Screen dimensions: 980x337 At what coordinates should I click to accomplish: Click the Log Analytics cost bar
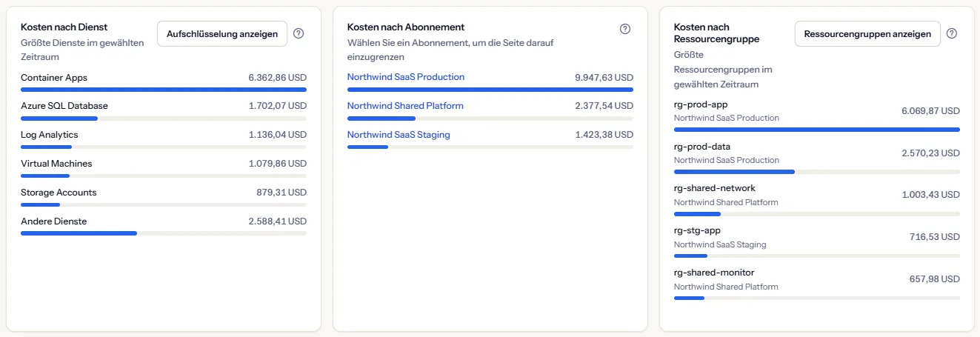point(164,147)
